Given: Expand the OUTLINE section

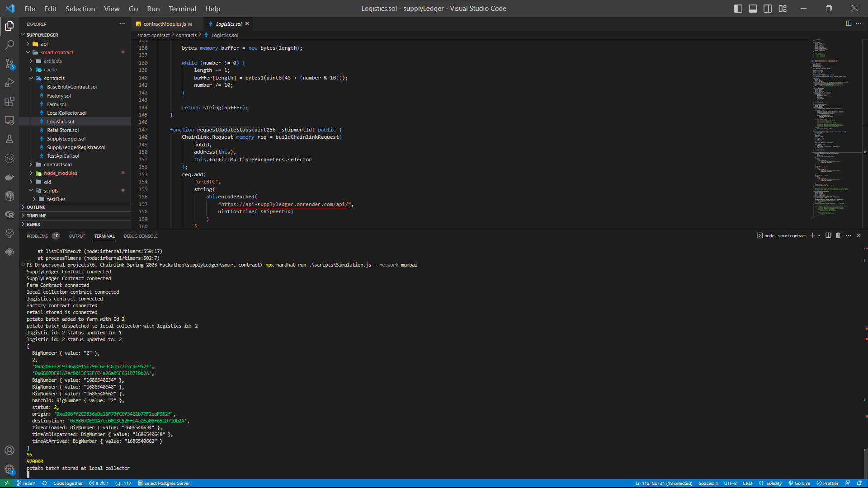Looking at the screenshot, I should (x=36, y=207).
